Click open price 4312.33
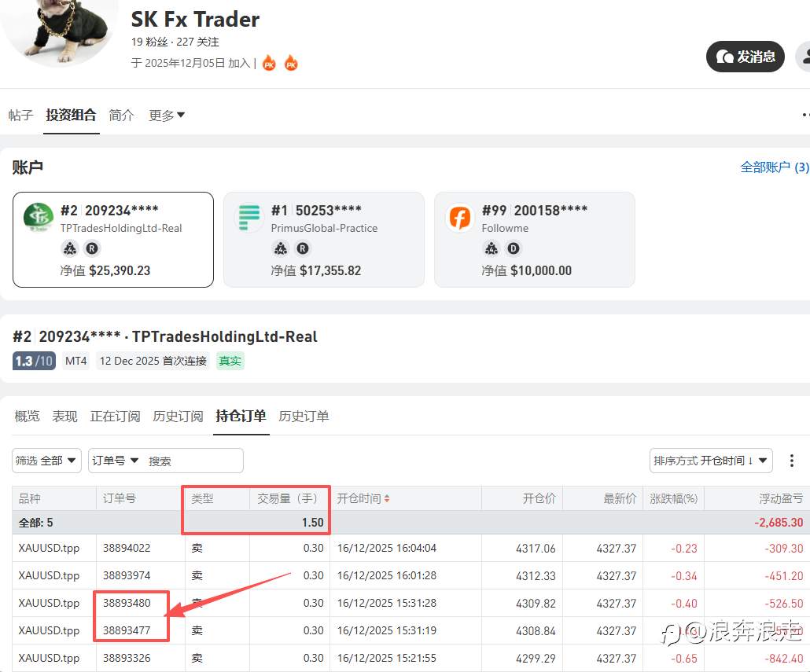Image resolution: width=810 pixels, height=672 pixels. (x=536, y=575)
